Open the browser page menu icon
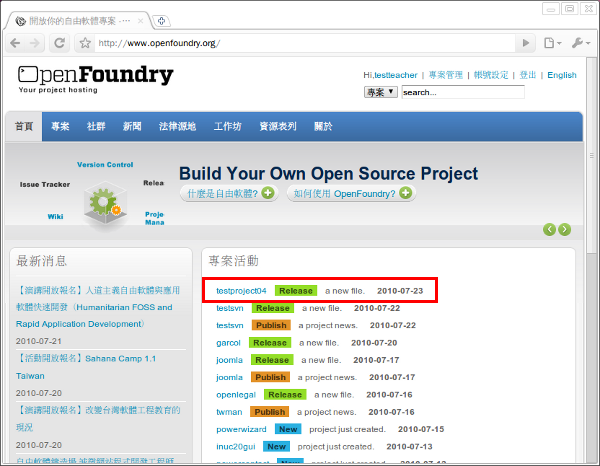 coord(552,43)
